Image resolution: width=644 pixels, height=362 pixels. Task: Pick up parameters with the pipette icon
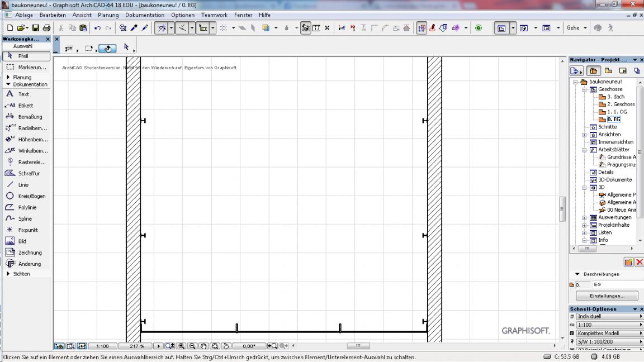[x=134, y=28]
